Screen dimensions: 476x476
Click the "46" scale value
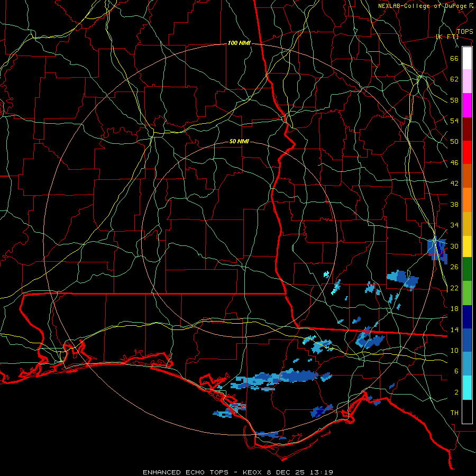coord(454,163)
